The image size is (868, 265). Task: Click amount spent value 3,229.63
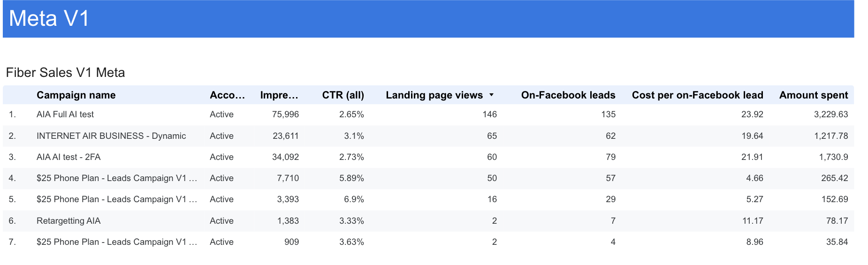click(831, 114)
